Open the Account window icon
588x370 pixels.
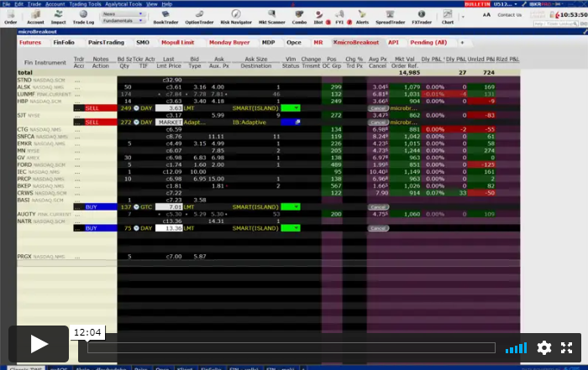tap(35, 18)
